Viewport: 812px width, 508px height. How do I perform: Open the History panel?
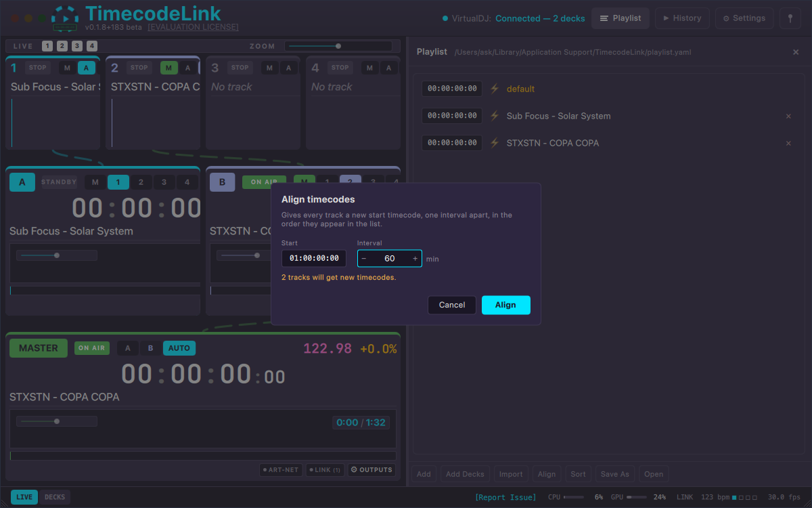click(x=682, y=18)
